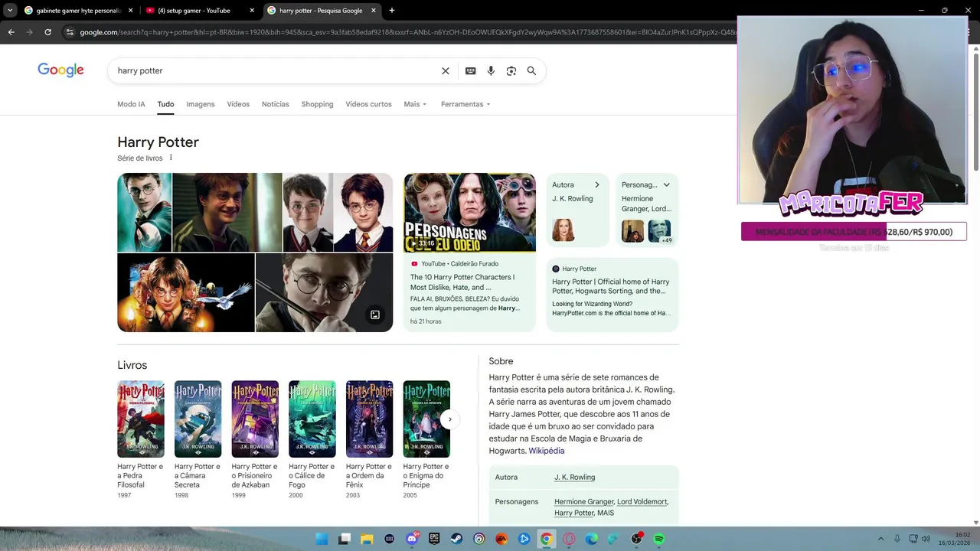980x551 pixels.
Task: Open the Imagens results tab
Action: pos(201,104)
